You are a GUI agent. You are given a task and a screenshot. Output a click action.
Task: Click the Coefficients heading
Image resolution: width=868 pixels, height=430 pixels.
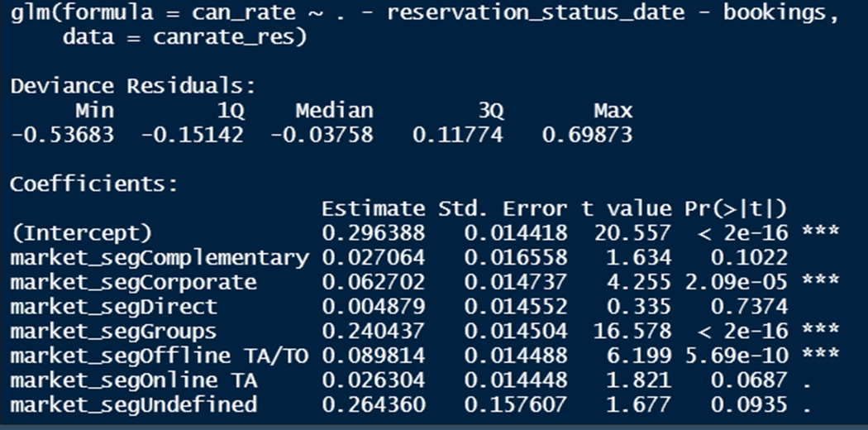tap(93, 184)
